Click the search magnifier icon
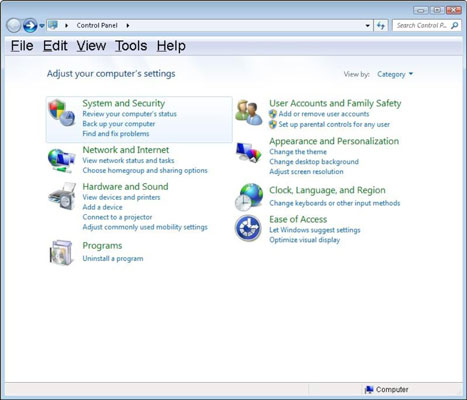The image size is (467, 400). coord(455,25)
